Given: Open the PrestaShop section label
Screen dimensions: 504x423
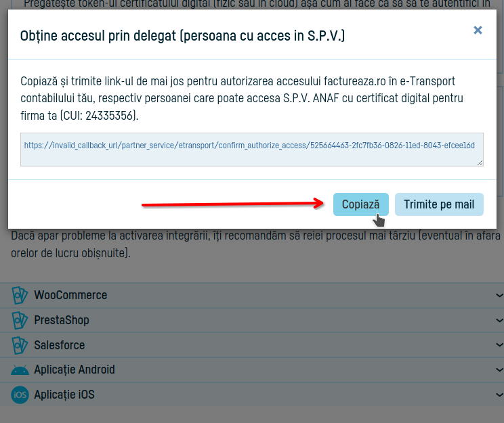Looking at the screenshot, I should tap(62, 320).
